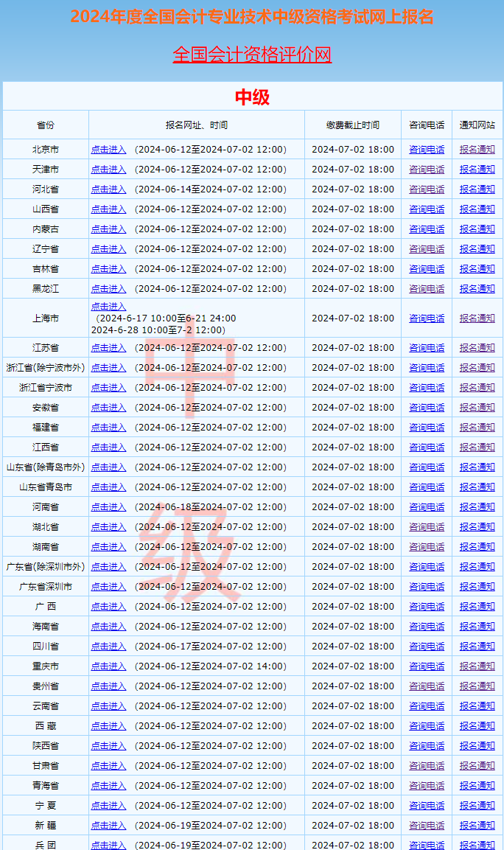View 咨询电话 for 辽宁省
Viewport: 504px width, 850px height.
[x=427, y=249]
